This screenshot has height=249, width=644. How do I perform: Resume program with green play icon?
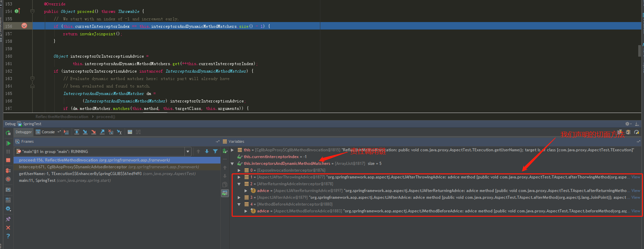8,143
